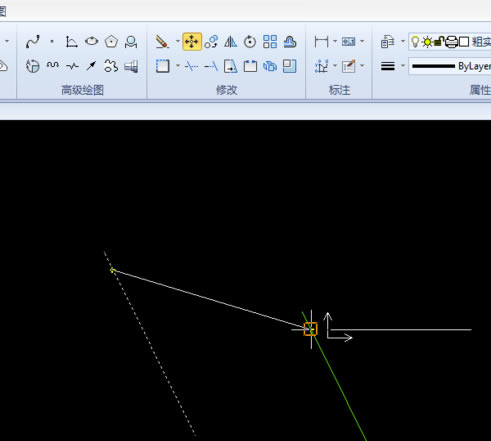Click the layer color square swatch
The width and height of the screenshot is (491, 441).
pyautogui.click(x=464, y=42)
